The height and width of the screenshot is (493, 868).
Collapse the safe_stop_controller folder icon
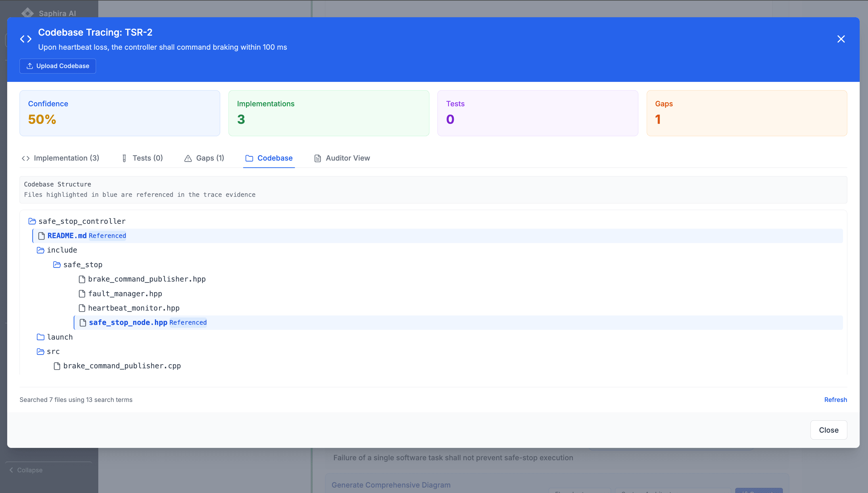(32, 222)
